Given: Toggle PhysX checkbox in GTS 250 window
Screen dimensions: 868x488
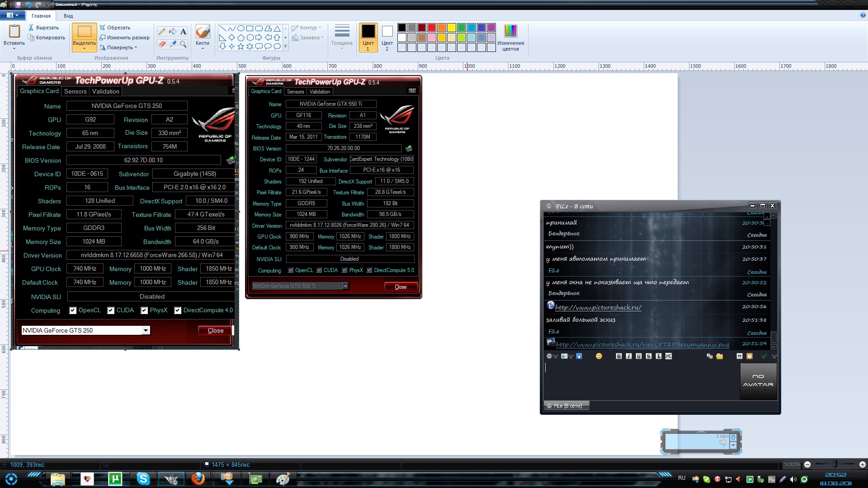Looking at the screenshot, I should (x=144, y=310).
